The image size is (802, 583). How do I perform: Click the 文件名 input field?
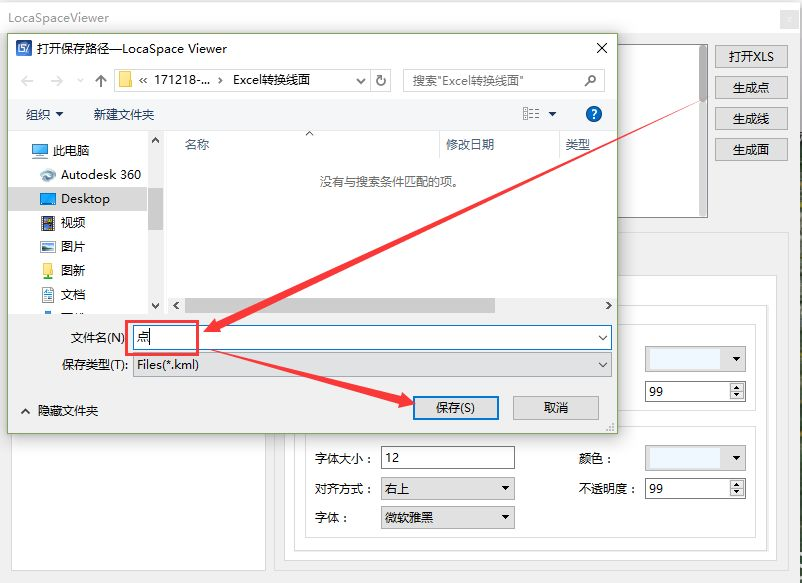coord(372,338)
